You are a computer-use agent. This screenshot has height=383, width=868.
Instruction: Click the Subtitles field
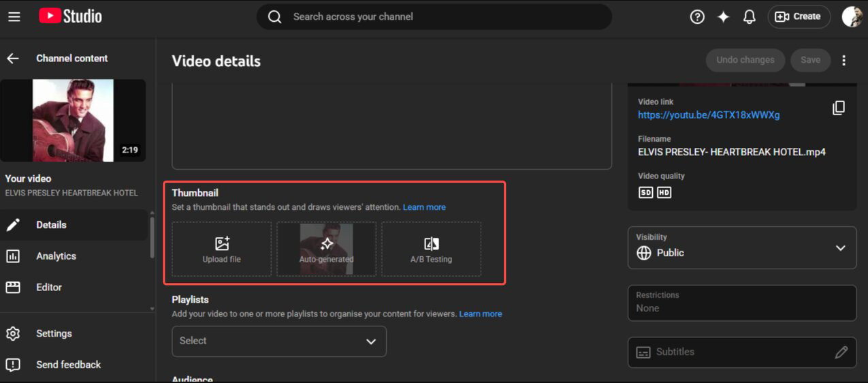tap(742, 352)
